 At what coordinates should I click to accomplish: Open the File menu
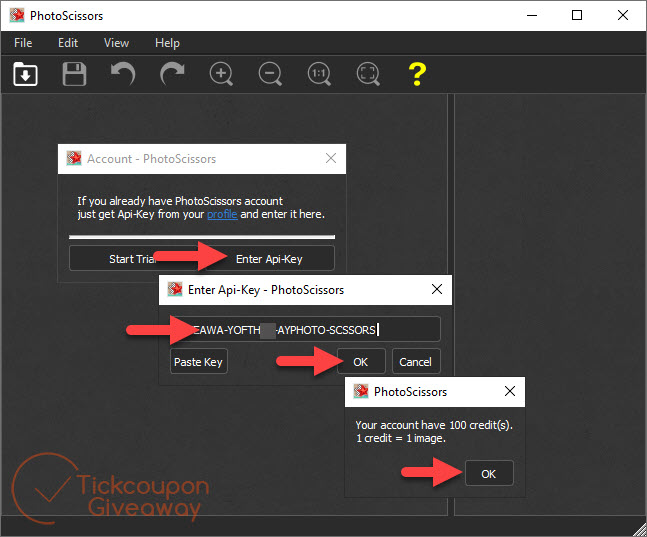coord(23,43)
